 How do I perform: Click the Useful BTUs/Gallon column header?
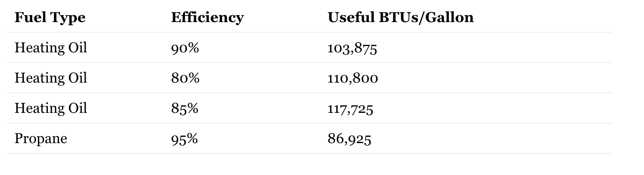click(x=400, y=17)
